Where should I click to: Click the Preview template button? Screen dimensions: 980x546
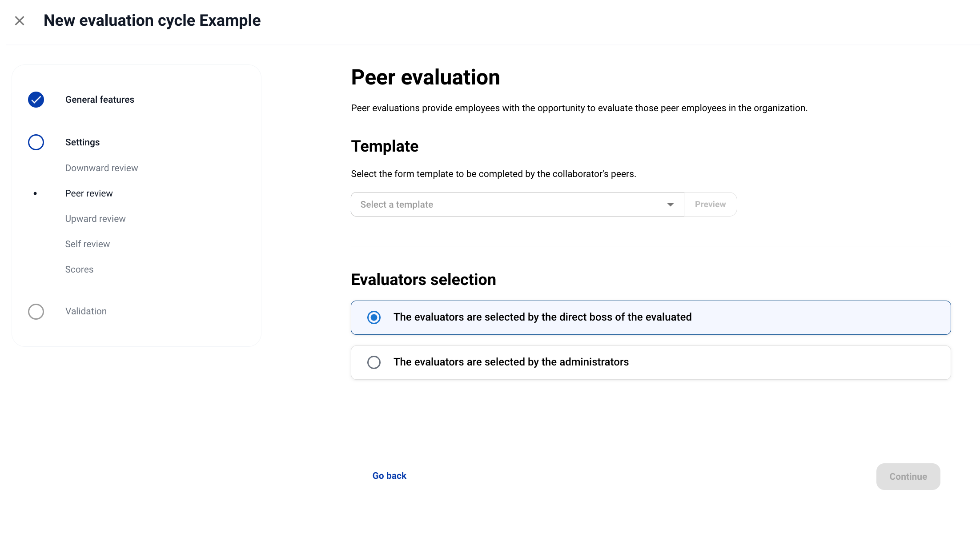[710, 205]
